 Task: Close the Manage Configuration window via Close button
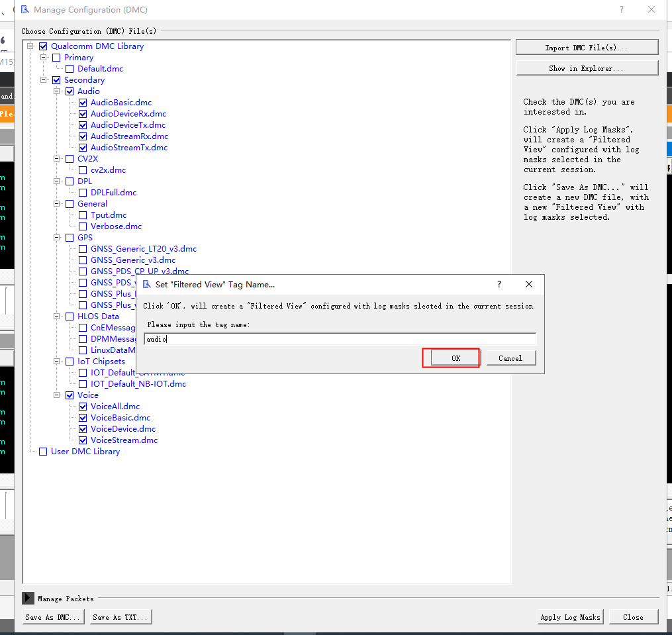(633, 617)
